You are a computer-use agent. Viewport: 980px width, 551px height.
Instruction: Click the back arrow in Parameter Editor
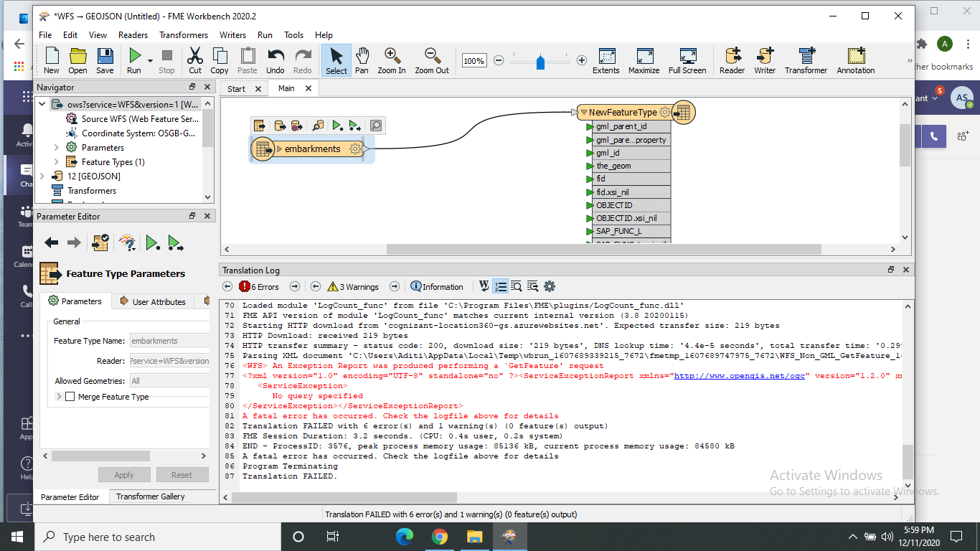[51, 242]
